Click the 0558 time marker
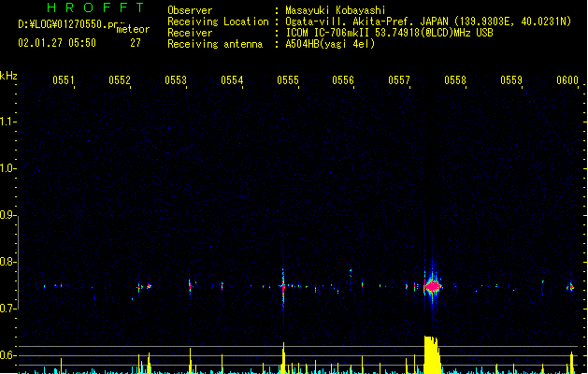Viewport: 588px width, 374px height. tap(455, 80)
